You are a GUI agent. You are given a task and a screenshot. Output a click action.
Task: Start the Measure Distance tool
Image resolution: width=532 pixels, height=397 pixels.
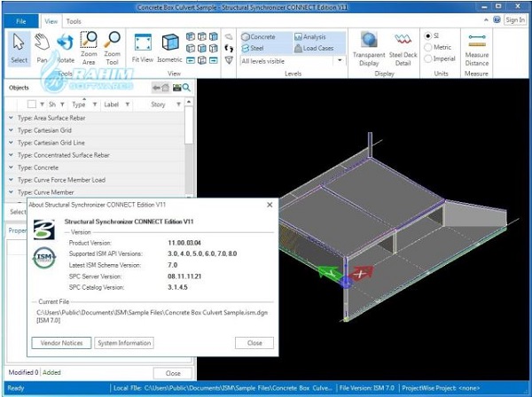coord(477,50)
